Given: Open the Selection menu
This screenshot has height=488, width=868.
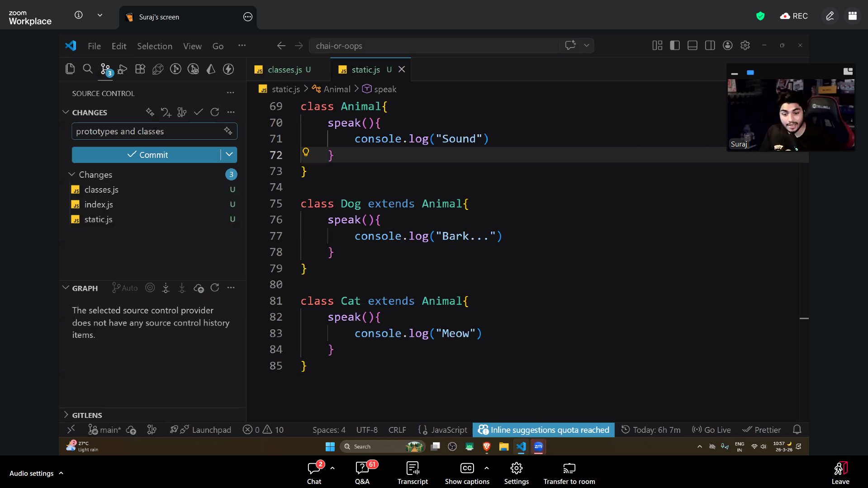Looking at the screenshot, I should tap(155, 46).
